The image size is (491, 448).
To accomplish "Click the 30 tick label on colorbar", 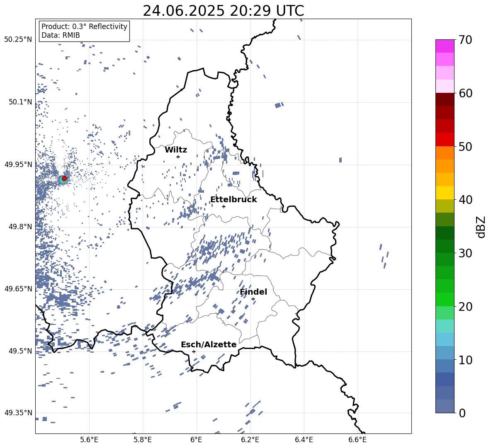I will pyautogui.click(x=465, y=253).
